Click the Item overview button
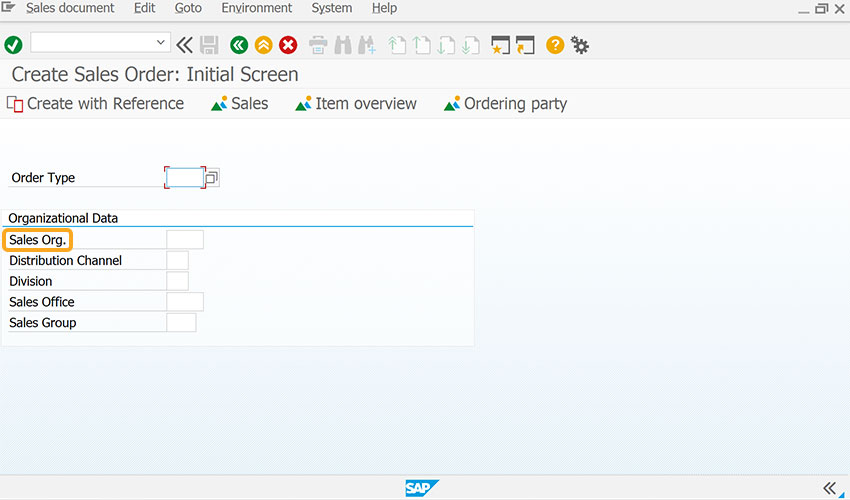Image resolution: width=850 pixels, height=500 pixels. click(x=356, y=104)
